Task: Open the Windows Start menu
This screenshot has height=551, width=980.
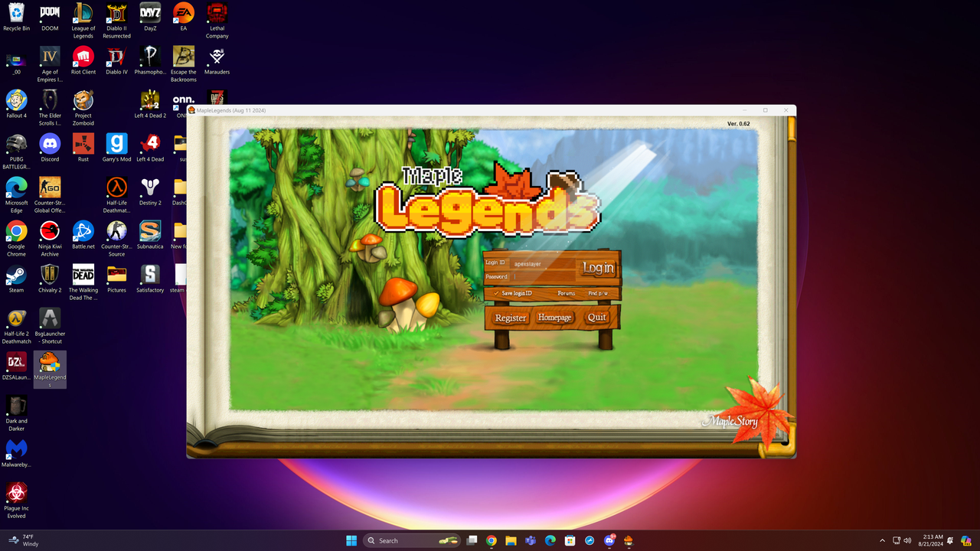Action: click(351, 540)
